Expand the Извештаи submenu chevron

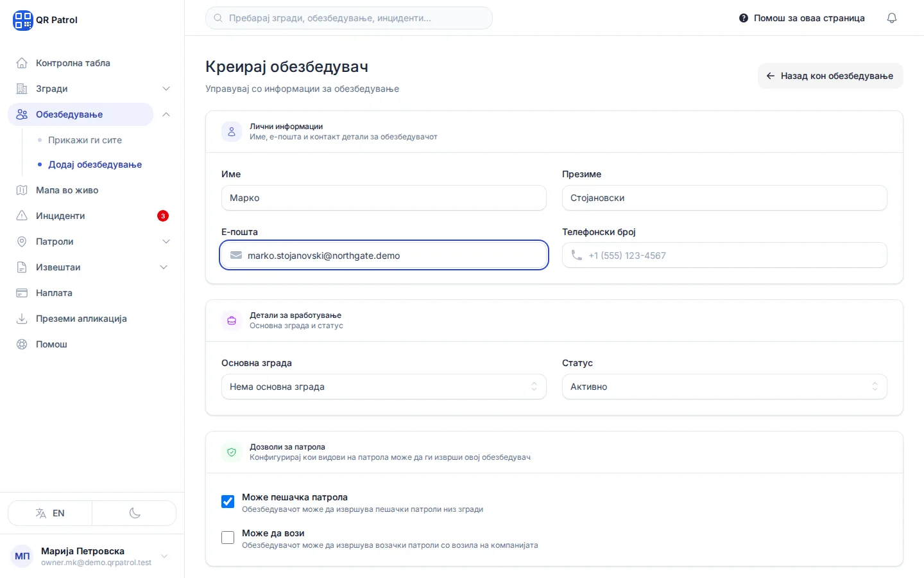click(164, 267)
